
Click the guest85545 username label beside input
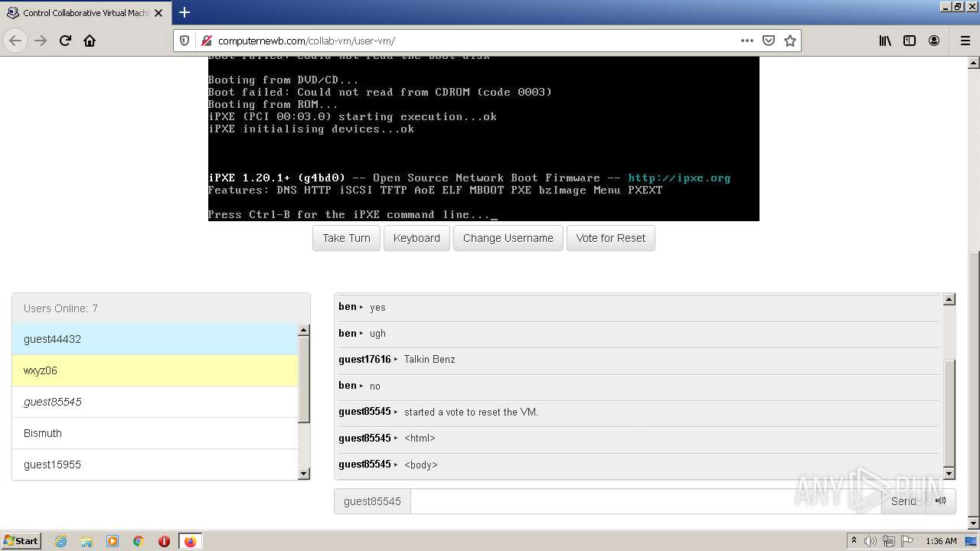pyautogui.click(x=372, y=501)
